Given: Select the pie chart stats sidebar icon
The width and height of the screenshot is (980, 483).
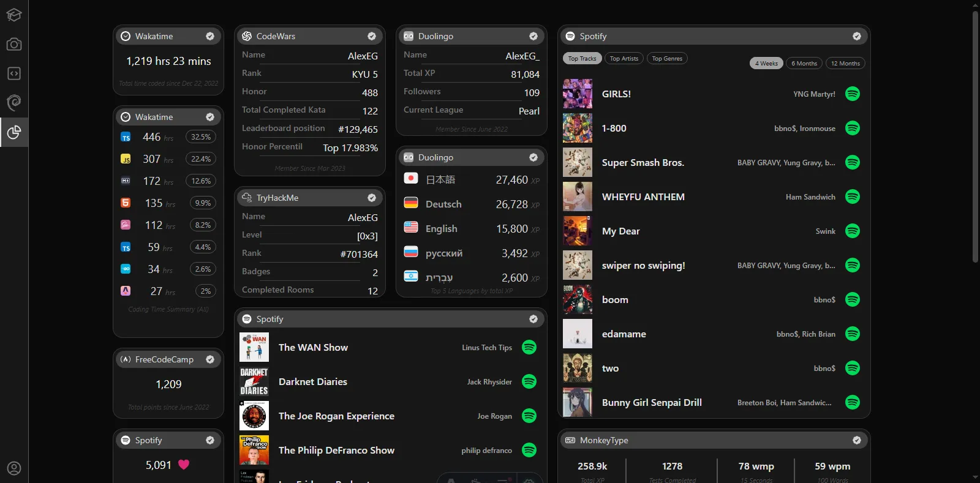Looking at the screenshot, I should tap(13, 132).
